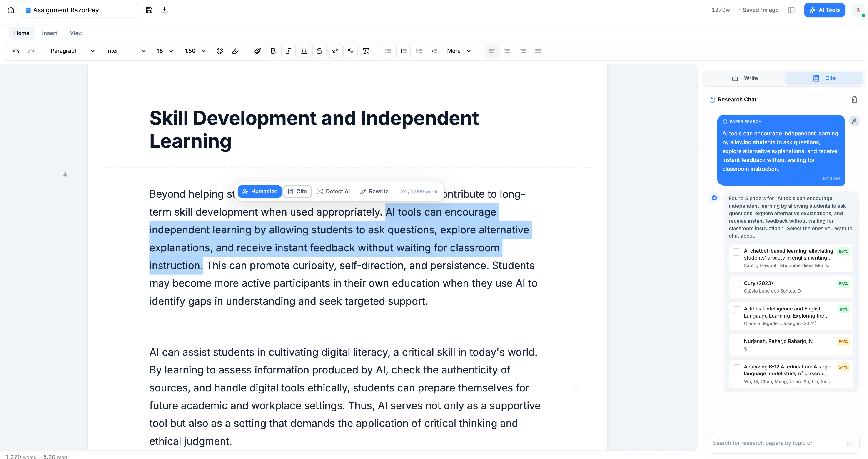Screen dimensions: 868x459
Task: Switch to the View tab
Action: point(76,33)
